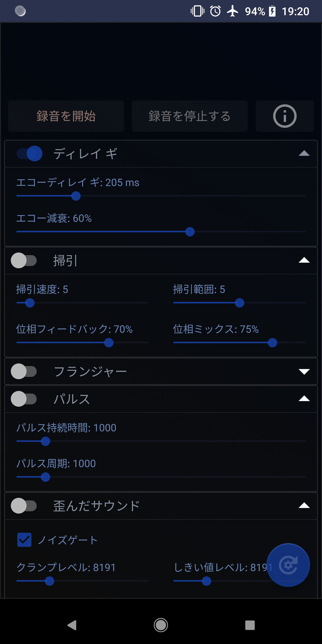Click the パルス周期 slider handle
The height and width of the screenshot is (644, 322).
(45, 477)
